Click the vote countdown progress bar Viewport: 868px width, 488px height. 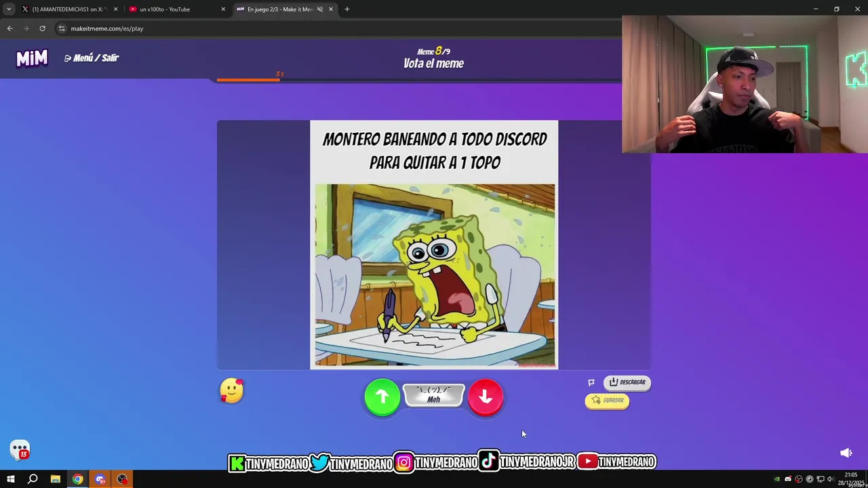(x=419, y=80)
